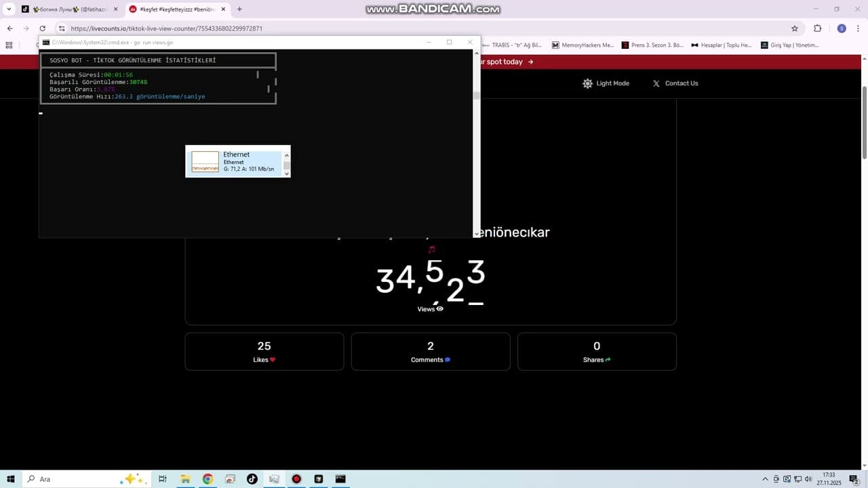
Task: Open the Chrome extensions puzzle icon
Action: pos(817,28)
